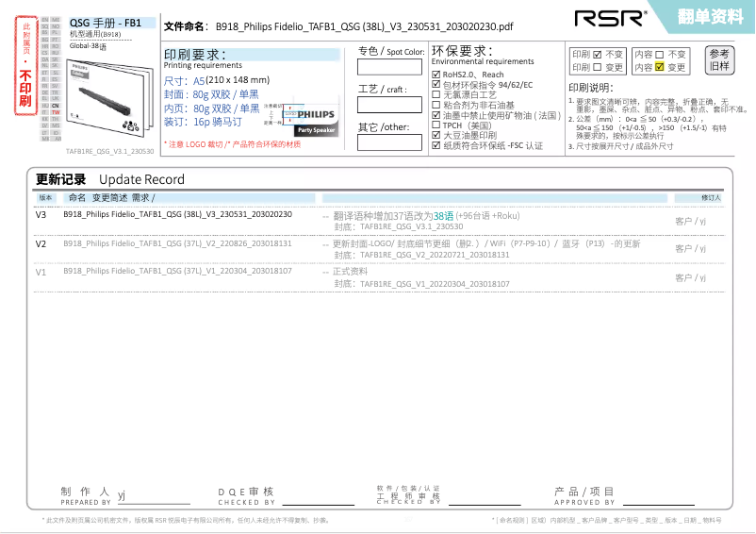
Task: Click the Philips Party Speaker logo
Action: 310,118
